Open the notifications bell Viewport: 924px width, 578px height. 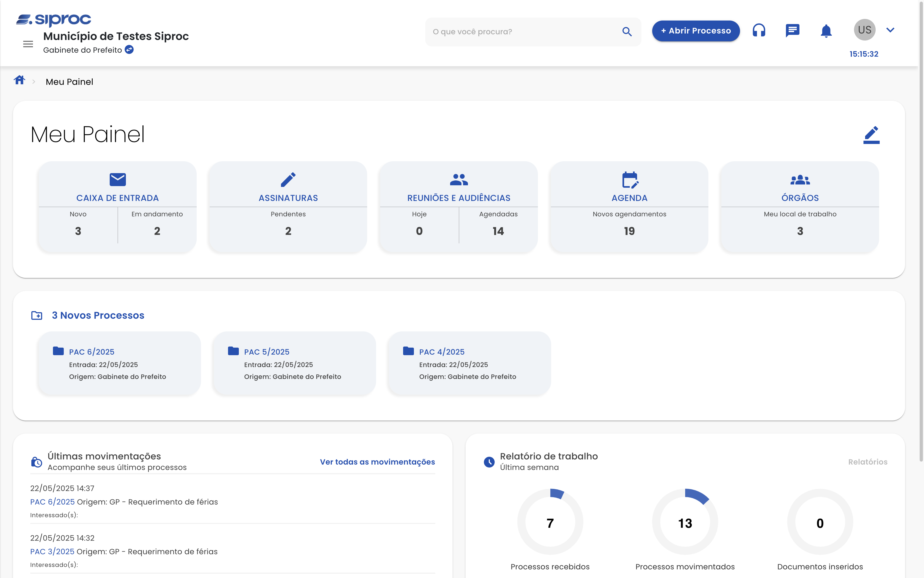[826, 31]
